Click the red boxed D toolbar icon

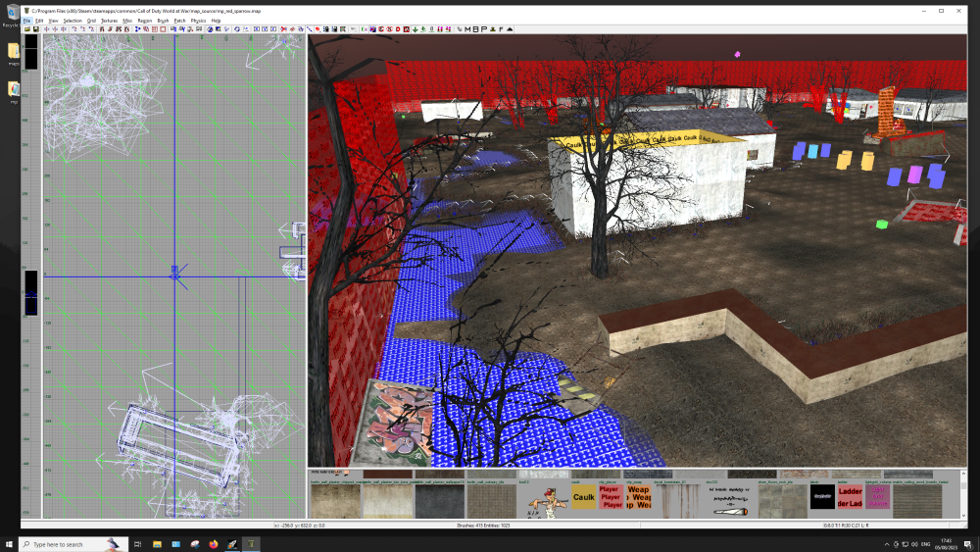pyautogui.click(x=407, y=28)
